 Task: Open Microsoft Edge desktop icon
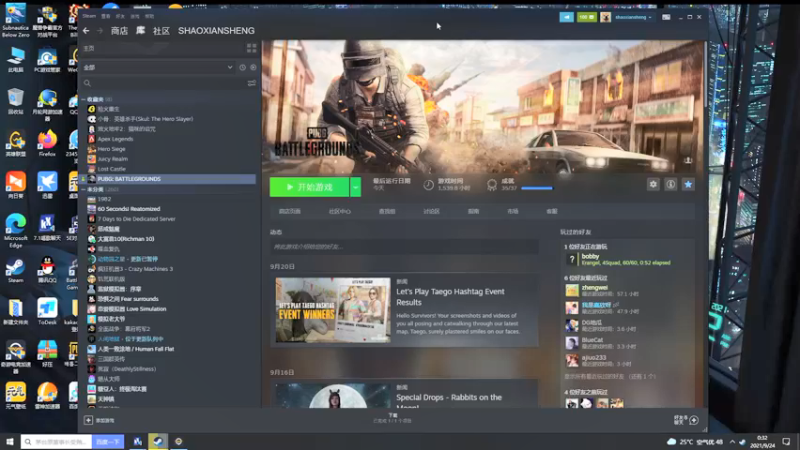[16, 231]
